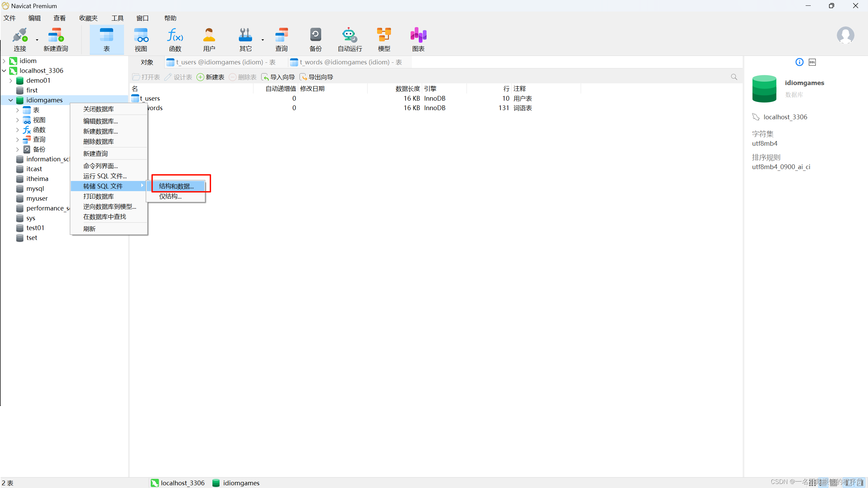Expand the 表 node under idiomgames
This screenshot has width=868, height=488.
coord(18,110)
